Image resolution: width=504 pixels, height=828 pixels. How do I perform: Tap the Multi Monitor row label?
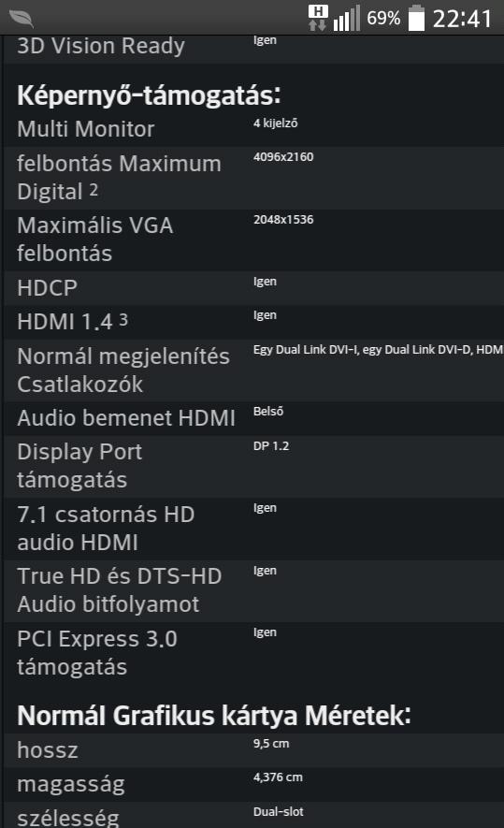(85, 129)
